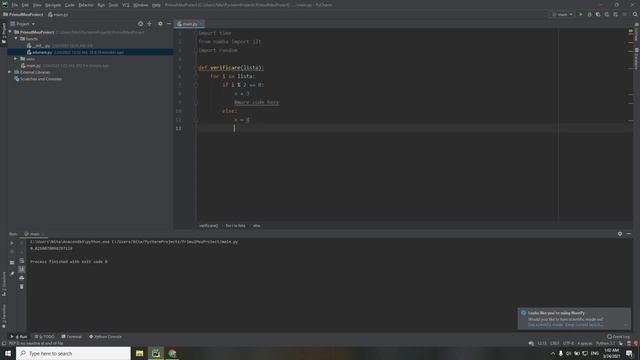
Task: Open Run panel settings gear
Action: point(620,234)
